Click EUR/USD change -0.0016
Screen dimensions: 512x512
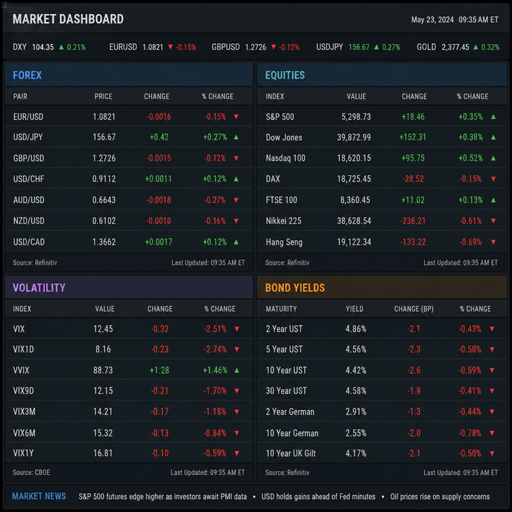(x=159, y=117)
